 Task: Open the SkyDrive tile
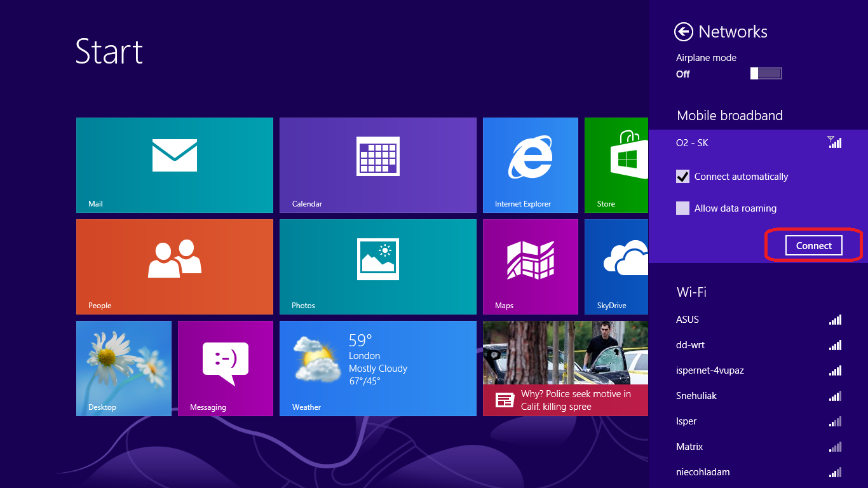pyautogui.click(x=616, y=266)
